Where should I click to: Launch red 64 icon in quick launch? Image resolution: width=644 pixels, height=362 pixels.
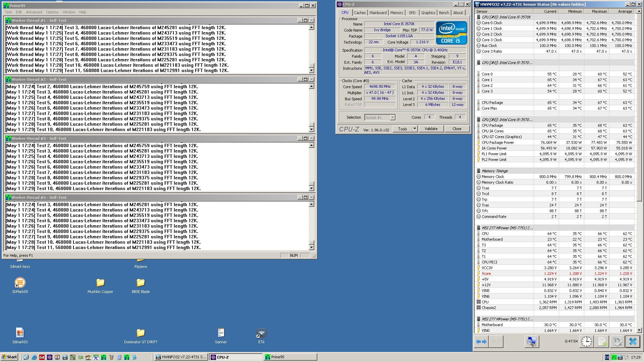(42, 357)
